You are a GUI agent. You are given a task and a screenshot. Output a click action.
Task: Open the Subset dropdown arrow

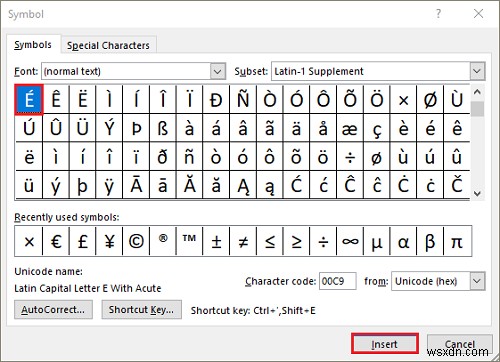(477, 71)
